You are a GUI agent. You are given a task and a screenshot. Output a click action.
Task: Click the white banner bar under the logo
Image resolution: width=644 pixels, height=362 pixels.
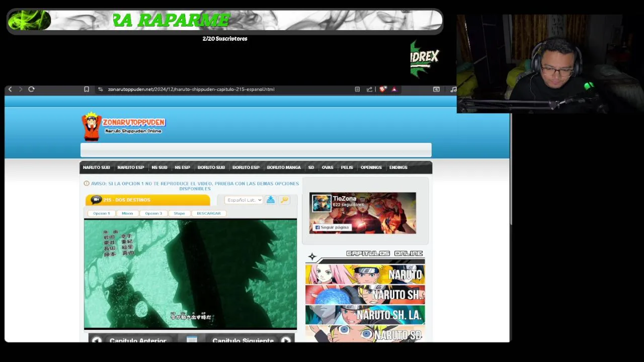coord(256,150)
